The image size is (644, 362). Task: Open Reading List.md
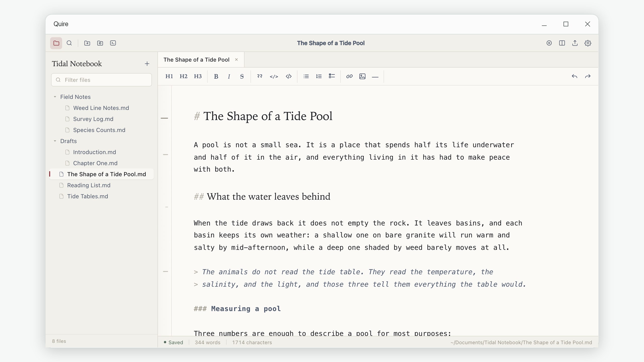[x=102, y=185]
